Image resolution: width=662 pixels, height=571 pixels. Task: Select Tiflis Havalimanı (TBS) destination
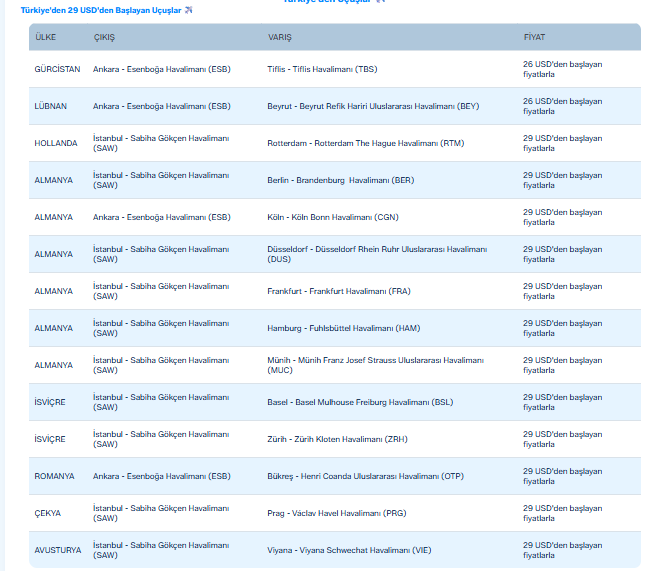(322, 69)
